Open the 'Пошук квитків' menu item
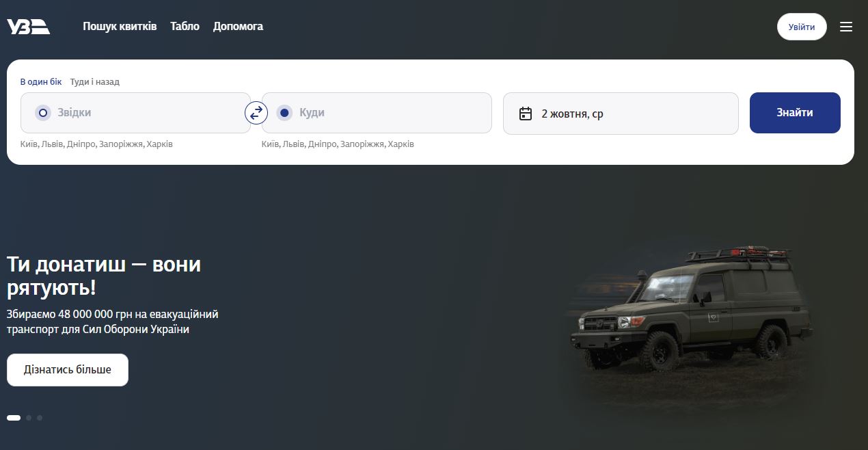Screen dimensions: 868x450 120,27
